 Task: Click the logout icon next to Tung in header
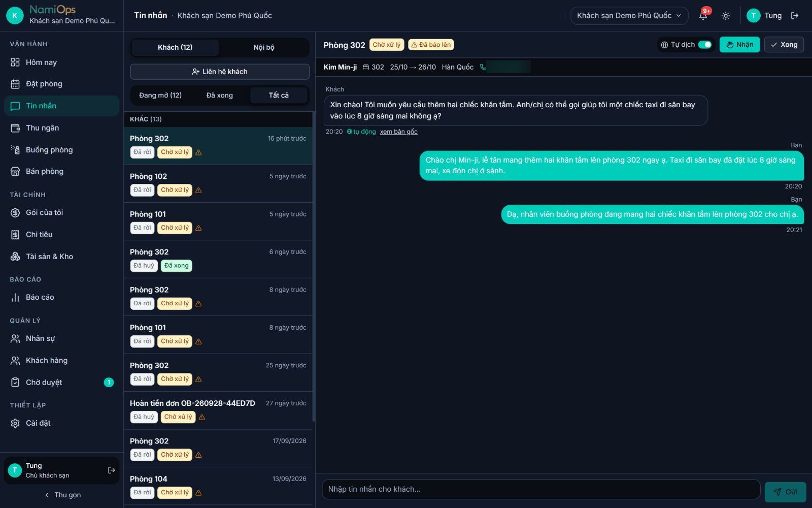pos(795,16)
